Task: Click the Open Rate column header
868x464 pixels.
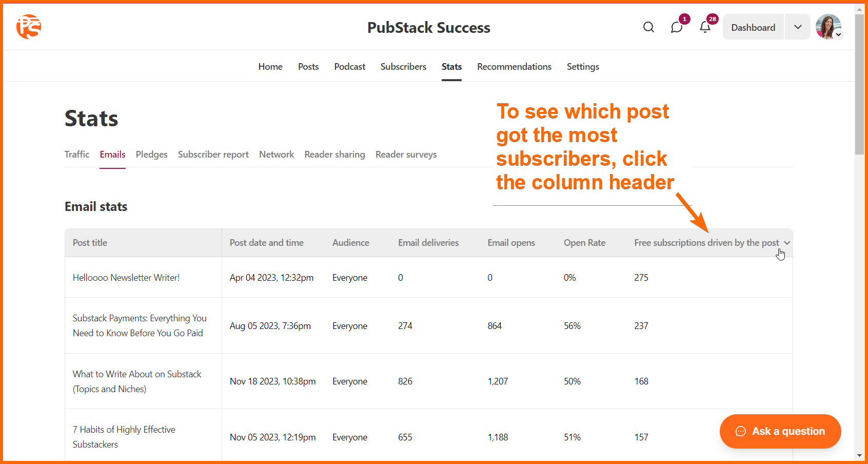Action: point(584,243)
